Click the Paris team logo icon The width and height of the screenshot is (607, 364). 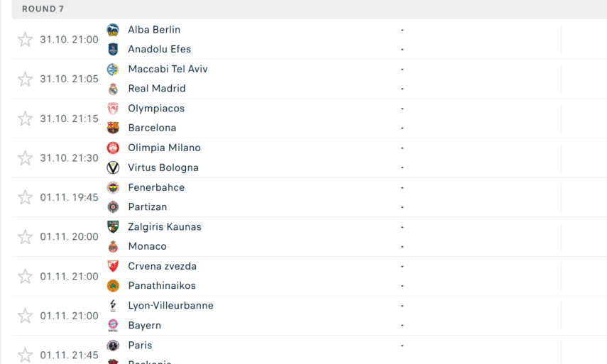(x=113, y=346)
